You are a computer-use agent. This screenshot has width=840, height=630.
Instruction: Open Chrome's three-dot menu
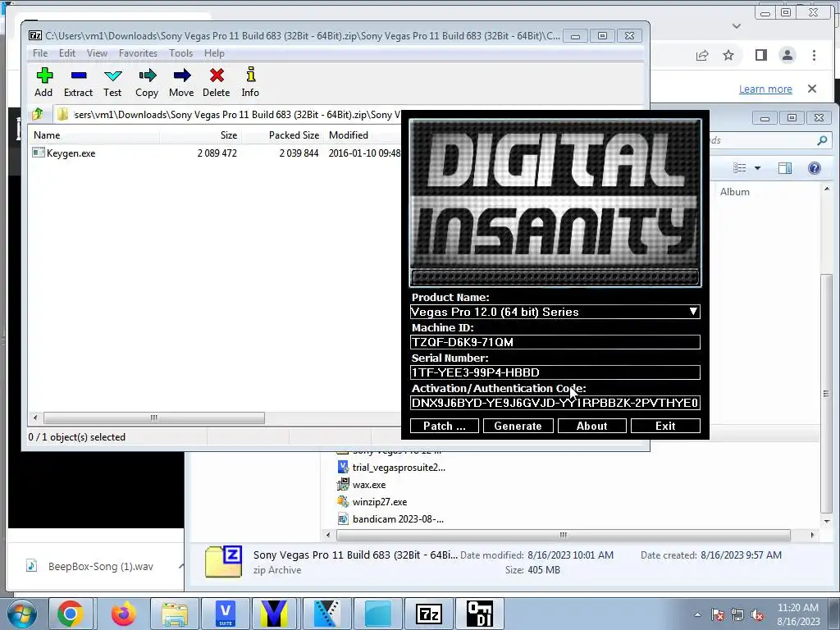814,55
